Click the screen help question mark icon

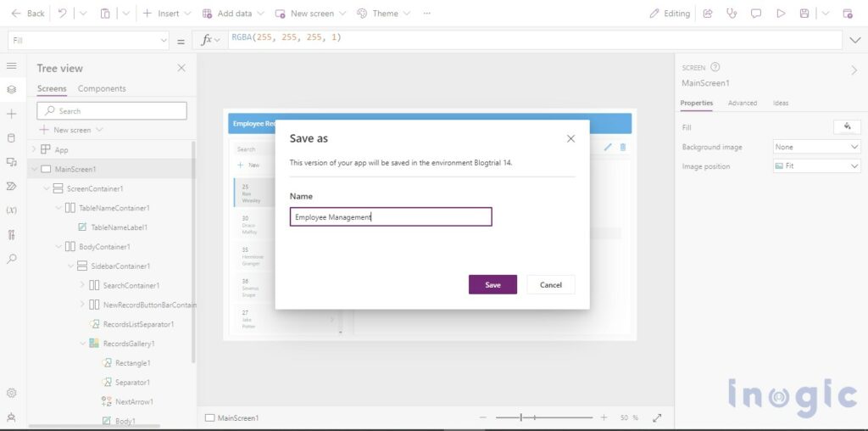coord(715,67)
